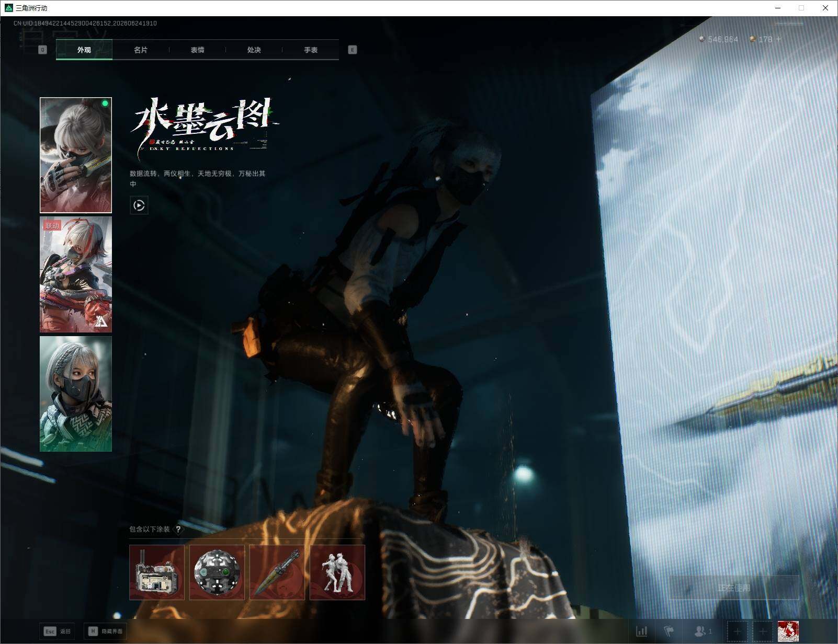Screen dimensions: 838x644
Task: Click the Esc 返回 back button
Action: (57, 631)
